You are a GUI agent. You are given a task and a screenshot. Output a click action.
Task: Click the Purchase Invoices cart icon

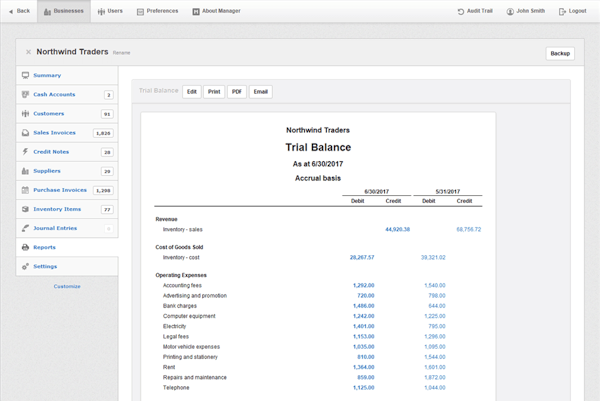point(25,190)
